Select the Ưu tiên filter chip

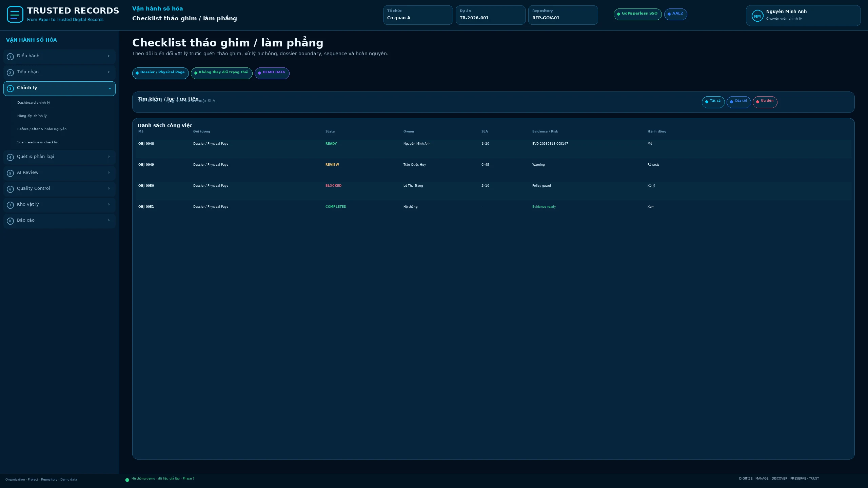(765, 102)
